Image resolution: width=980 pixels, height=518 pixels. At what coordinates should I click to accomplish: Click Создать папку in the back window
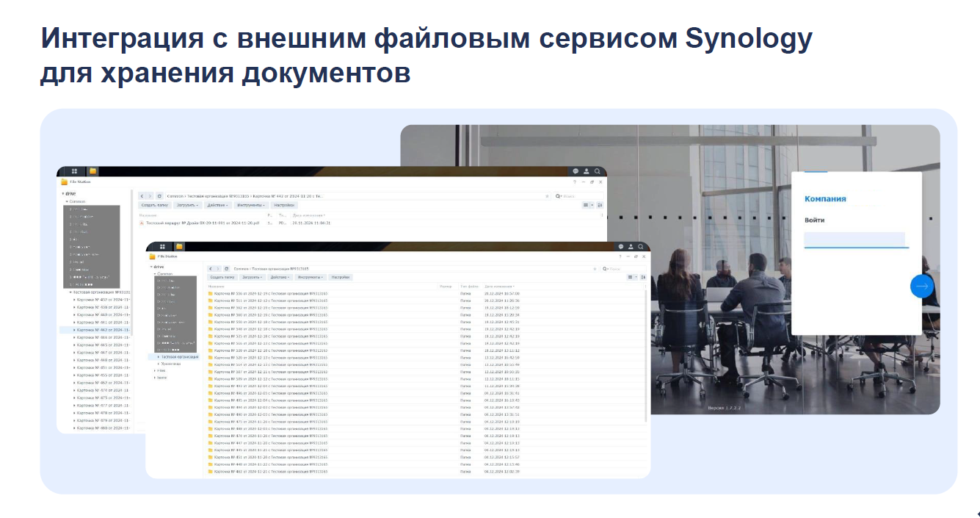[x=155, y=205]
